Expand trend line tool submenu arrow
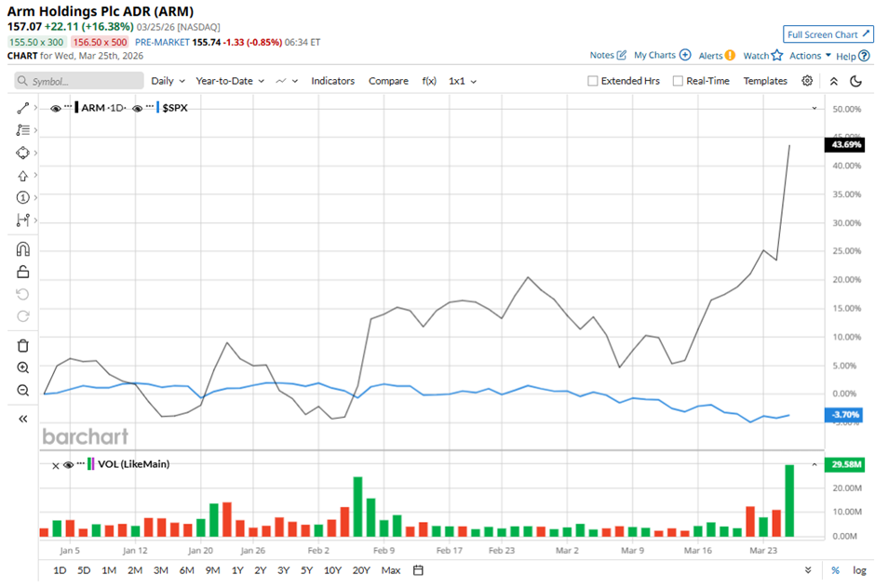The height and width of the screenshot is (588, 875). (x=35, y=108)
